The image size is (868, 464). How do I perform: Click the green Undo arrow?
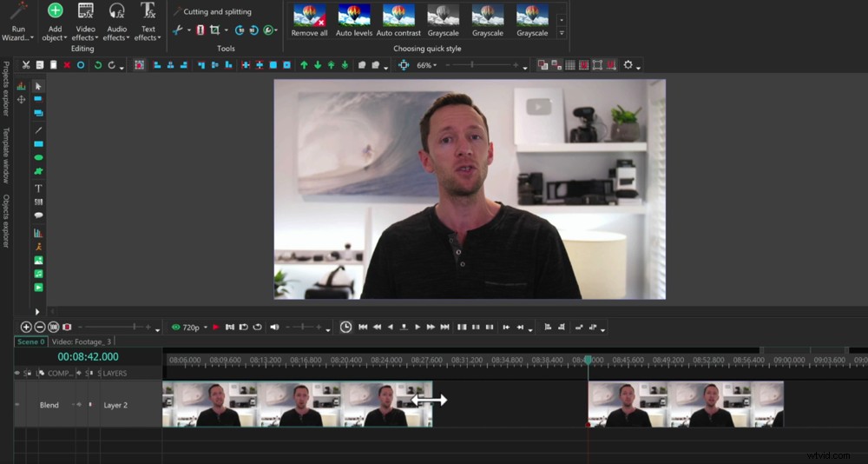pyautogui.click(x=98, y=65)
